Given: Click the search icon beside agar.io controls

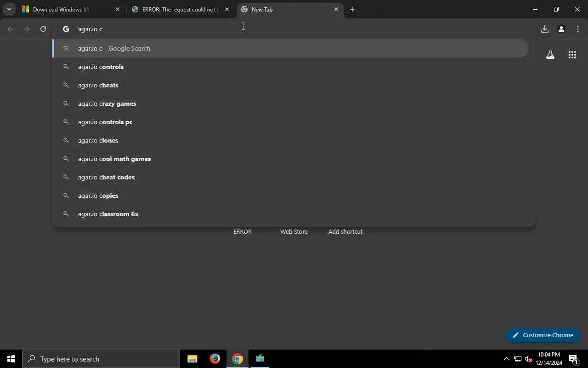Looking at the screenshot, I should (66, 67).
